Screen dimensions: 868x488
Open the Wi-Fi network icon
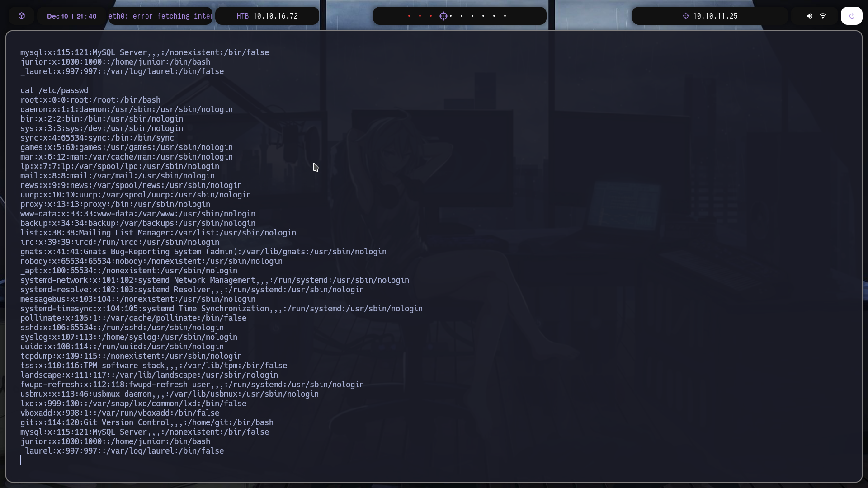(823, 16)
